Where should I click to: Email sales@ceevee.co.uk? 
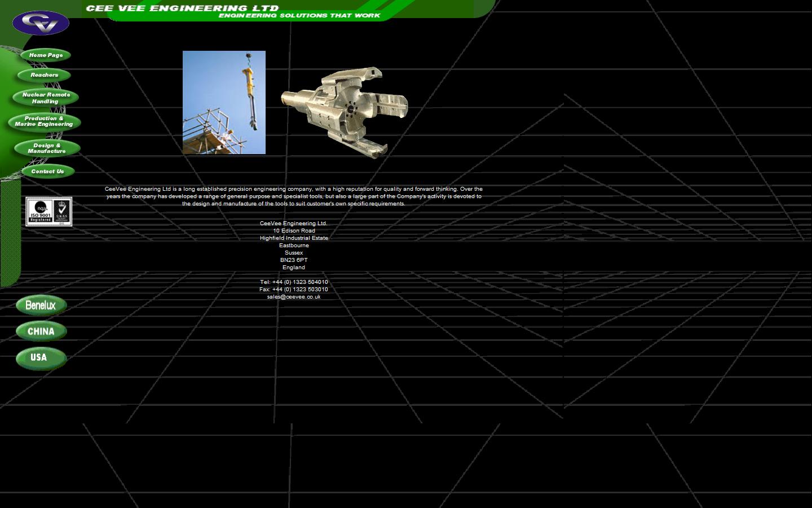click(x=293, y=296)
